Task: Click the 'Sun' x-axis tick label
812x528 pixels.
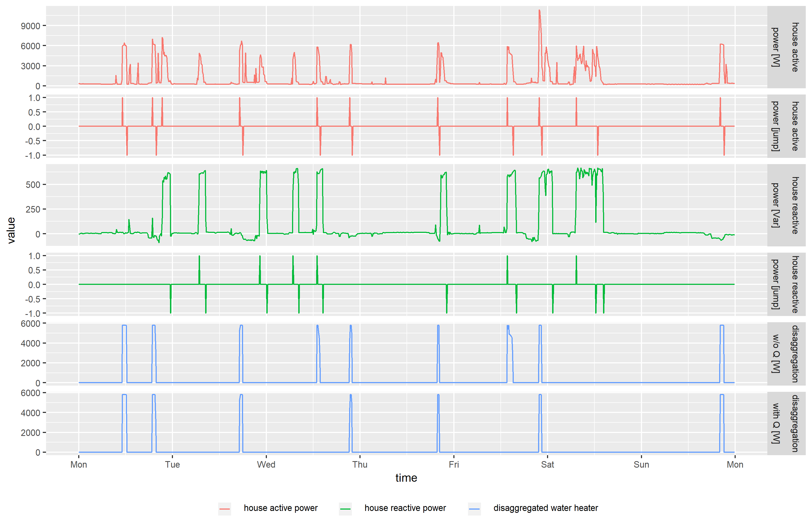Action: click(x=641, y=465)
